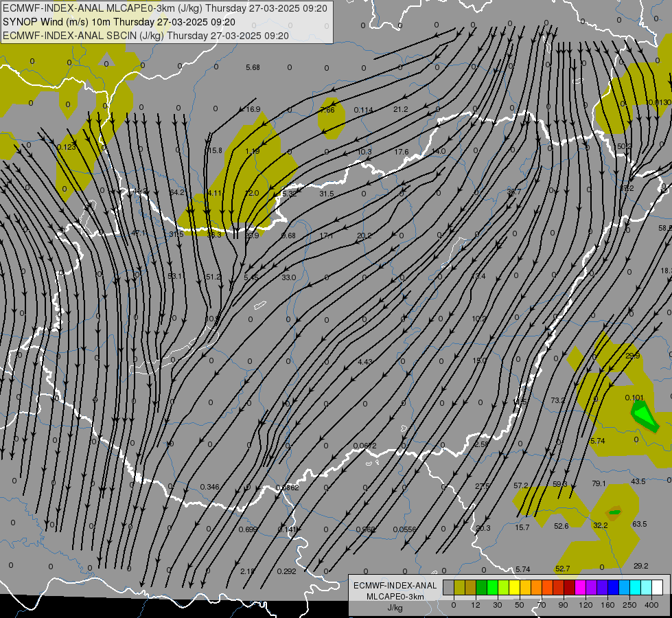Click the legend tick label '12'
This screenshot has width=672, height=618.
click(x=476, y=605)
